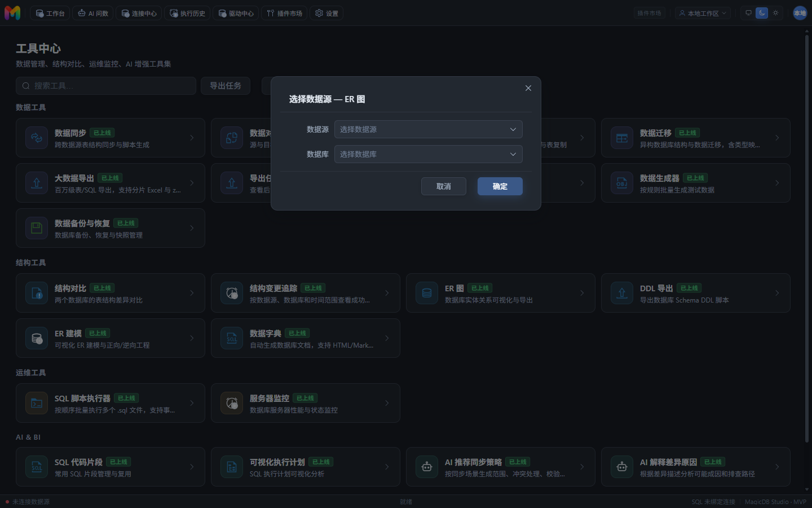Focus the 搜索工具 search field
812x508 pixels.
tap(106, 86)
